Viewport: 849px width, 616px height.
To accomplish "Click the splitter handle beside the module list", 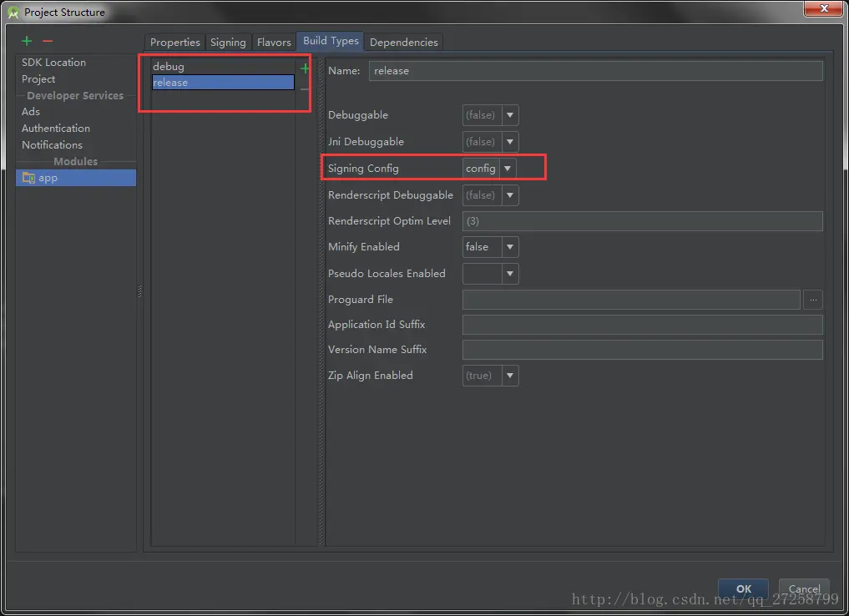I will (139, 291).
